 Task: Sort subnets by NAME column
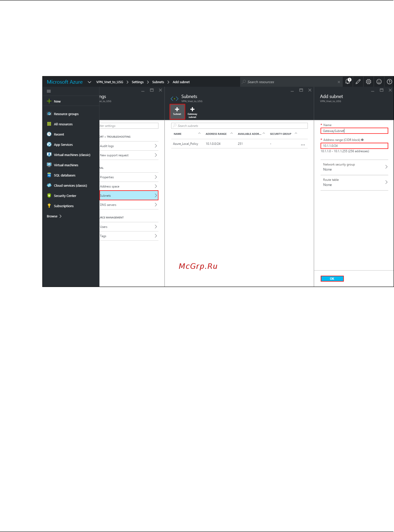pos(178,134)
